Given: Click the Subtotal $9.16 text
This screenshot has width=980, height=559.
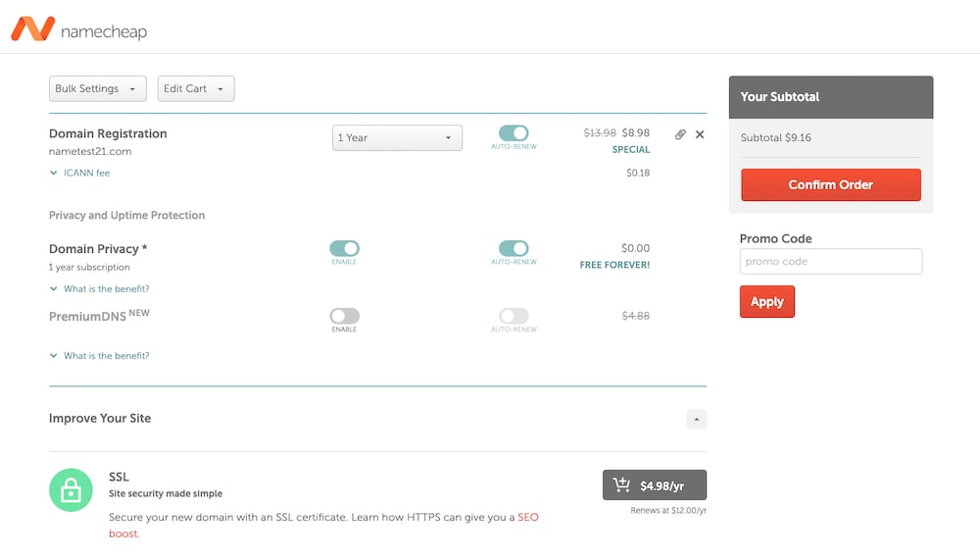Looking at the screenshot, I should click(x=775, y=137).
